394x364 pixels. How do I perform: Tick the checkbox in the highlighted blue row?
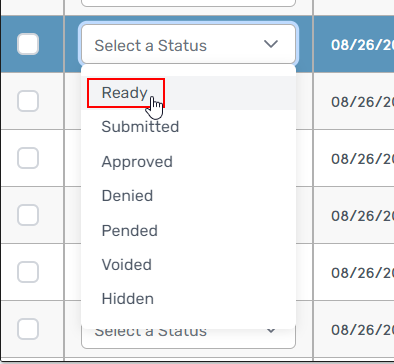tap(28, 44)
